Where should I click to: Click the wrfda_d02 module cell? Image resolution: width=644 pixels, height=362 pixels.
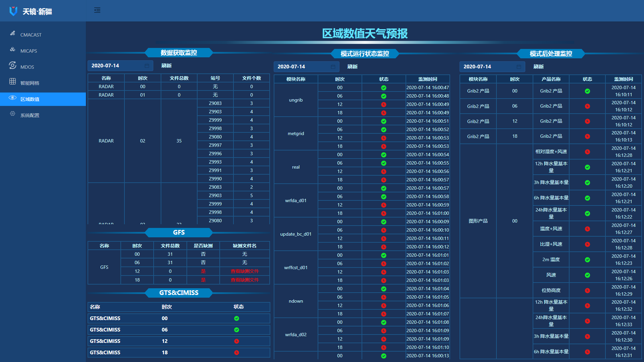click(x=296, y=335)
